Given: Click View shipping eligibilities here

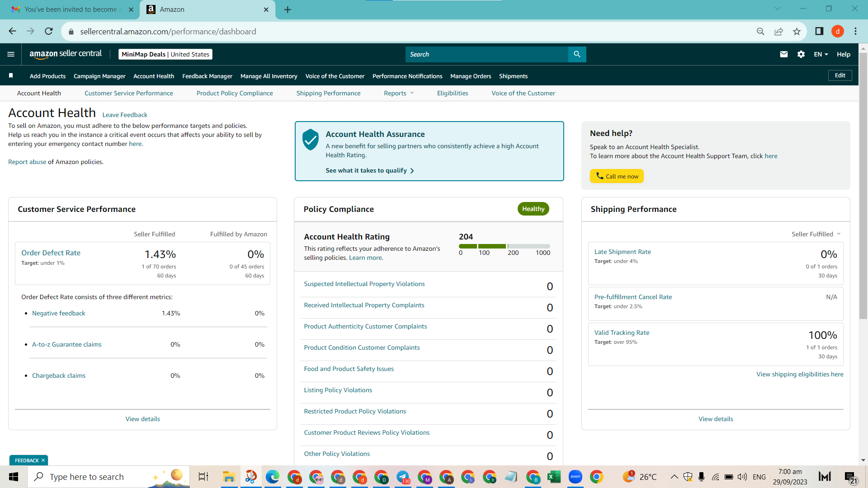Looking at the screenshot, I should click(800, 374).
